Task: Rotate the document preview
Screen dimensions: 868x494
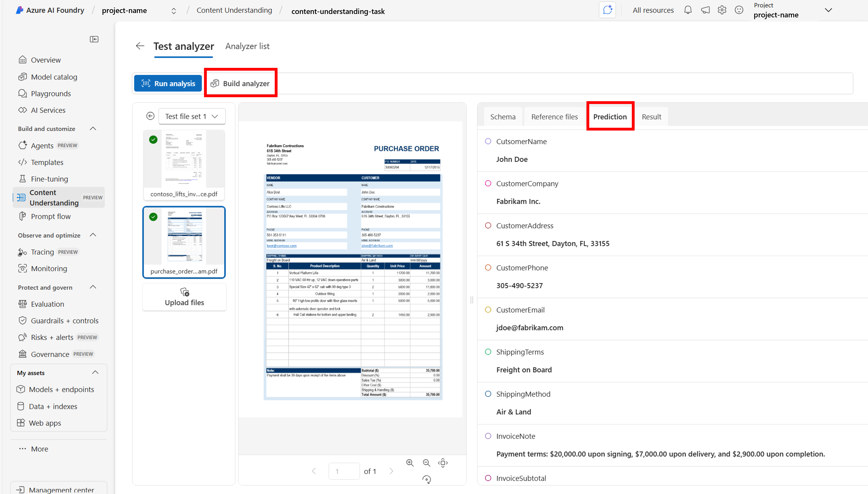Action: (427, 479)
